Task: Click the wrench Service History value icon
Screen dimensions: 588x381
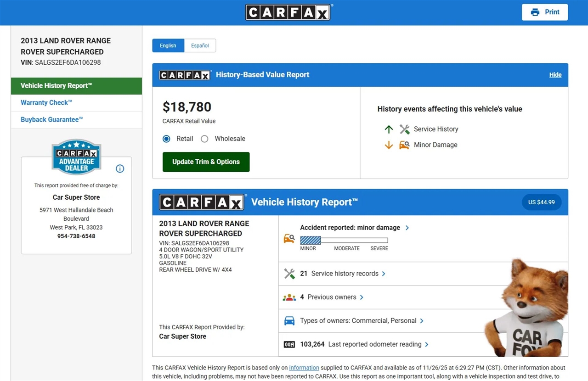Action: [404, 129]
